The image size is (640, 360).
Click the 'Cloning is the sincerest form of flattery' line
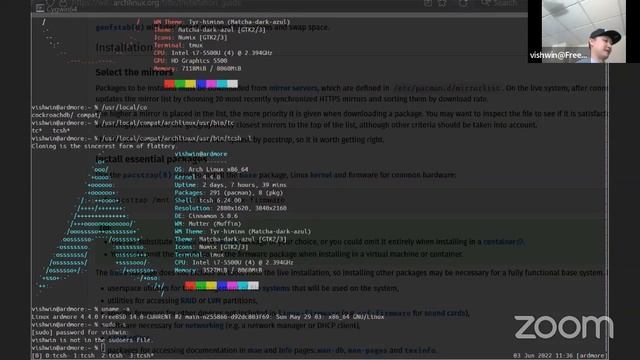click(x=103, y=146)
